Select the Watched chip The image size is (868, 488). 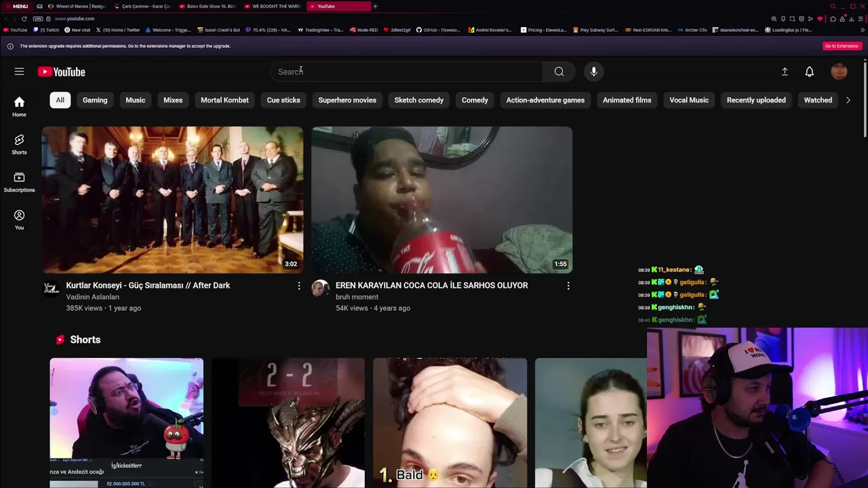coord(818,100)
